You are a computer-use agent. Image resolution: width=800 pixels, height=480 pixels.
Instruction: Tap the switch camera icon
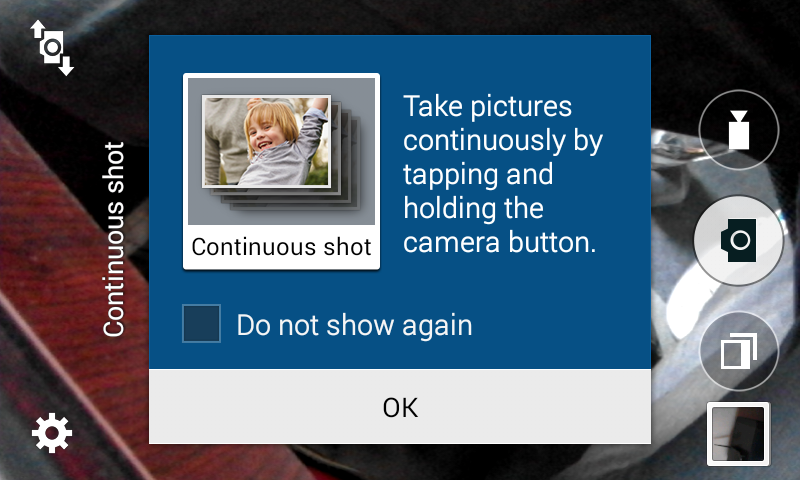(x=52, y=48)
